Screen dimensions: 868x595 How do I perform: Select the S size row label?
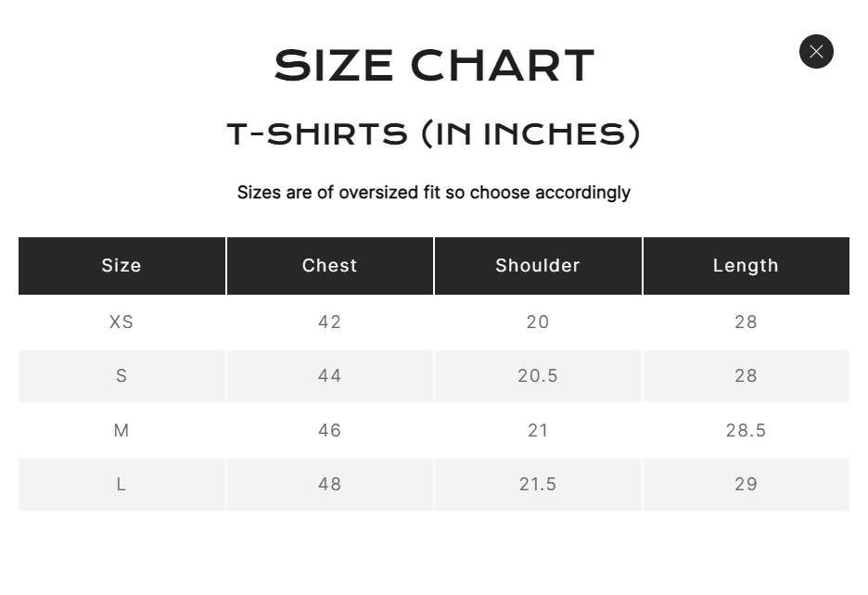(121, 376)
